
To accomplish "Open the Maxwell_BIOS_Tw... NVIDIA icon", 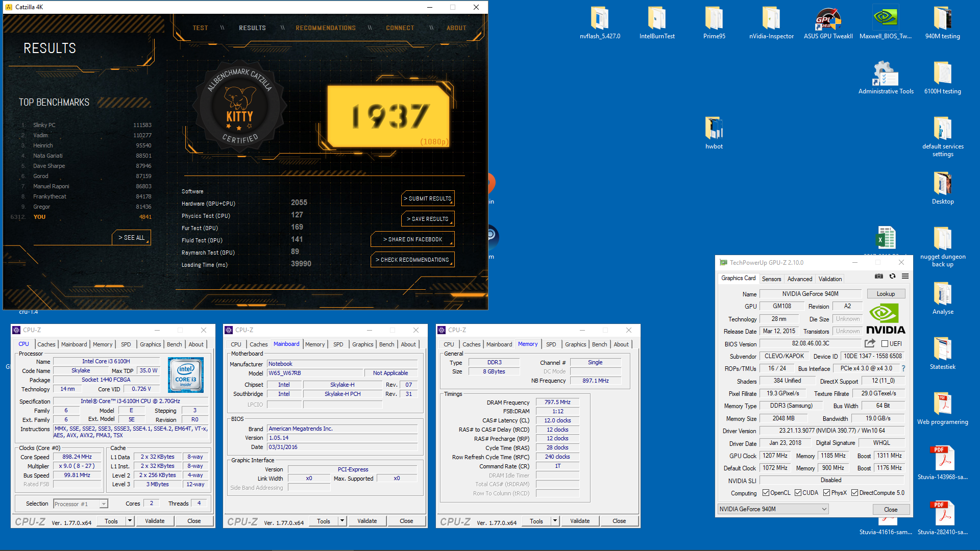I will coord(886,23).
